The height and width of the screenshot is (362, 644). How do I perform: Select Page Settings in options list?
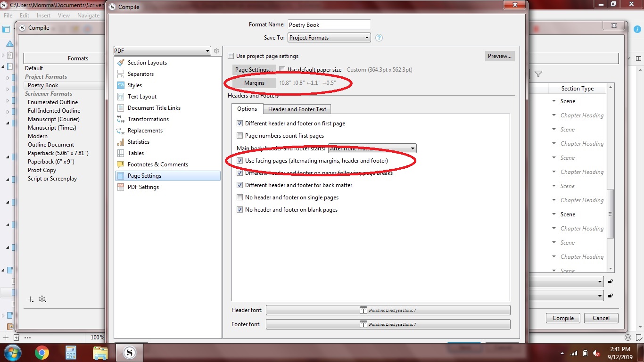click(167, 176)
